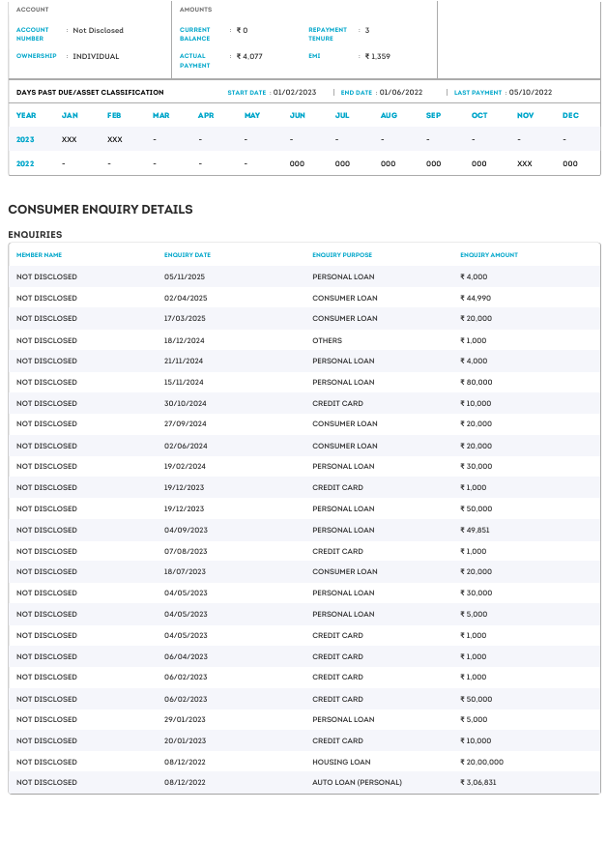The image size is (607, 868).
Task: Click the Actual Payment value ₹ 4,077
Action: (x=249, y=56)
